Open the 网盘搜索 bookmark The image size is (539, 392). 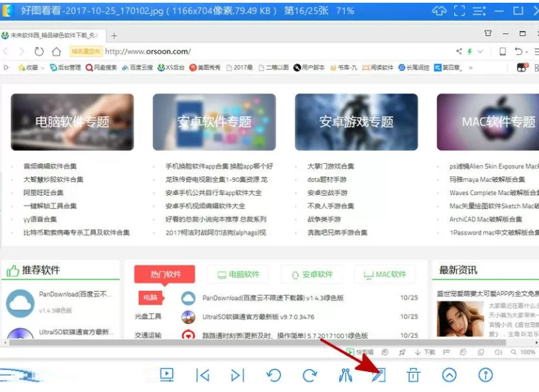pyautogui.click(x=101, y=68)
